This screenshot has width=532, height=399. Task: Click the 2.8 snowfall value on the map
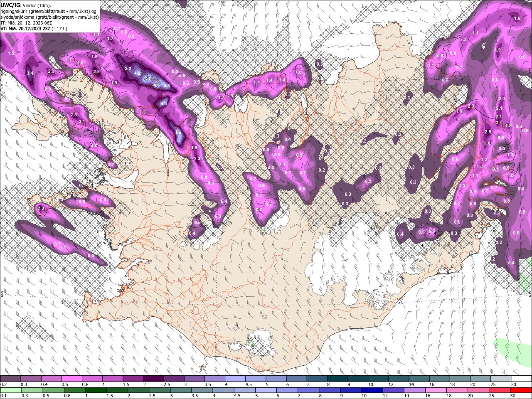(96, 72)
